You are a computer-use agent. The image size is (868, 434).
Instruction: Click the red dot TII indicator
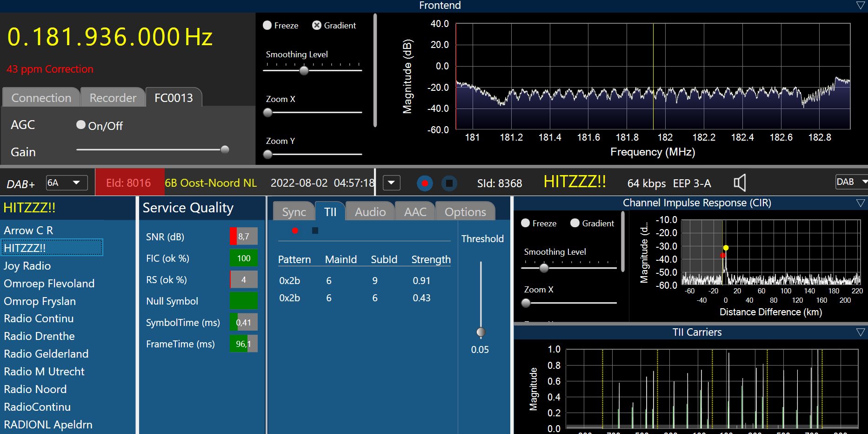click(295, 231)
